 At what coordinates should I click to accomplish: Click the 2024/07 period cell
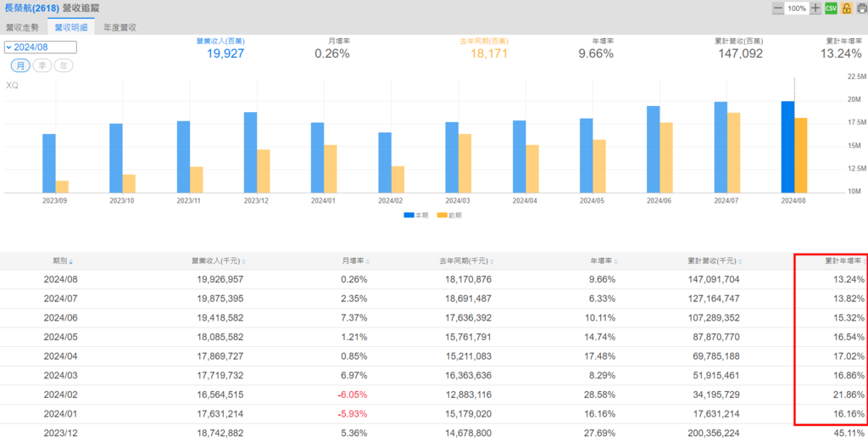60,299
